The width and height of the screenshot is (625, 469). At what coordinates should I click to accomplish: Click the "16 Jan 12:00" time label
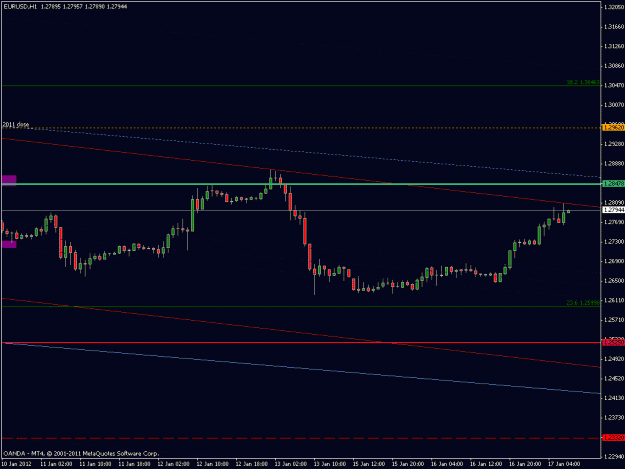click(485, 464)
